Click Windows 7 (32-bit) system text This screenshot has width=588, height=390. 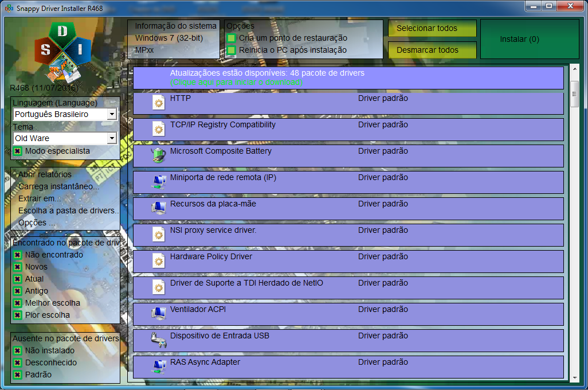pyautogui.click(x=168, y=38)
